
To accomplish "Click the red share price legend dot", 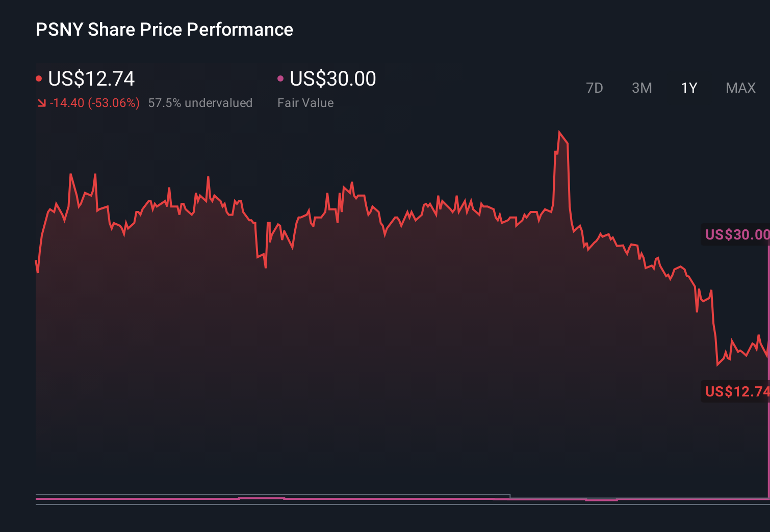I will tap(40, 78).
